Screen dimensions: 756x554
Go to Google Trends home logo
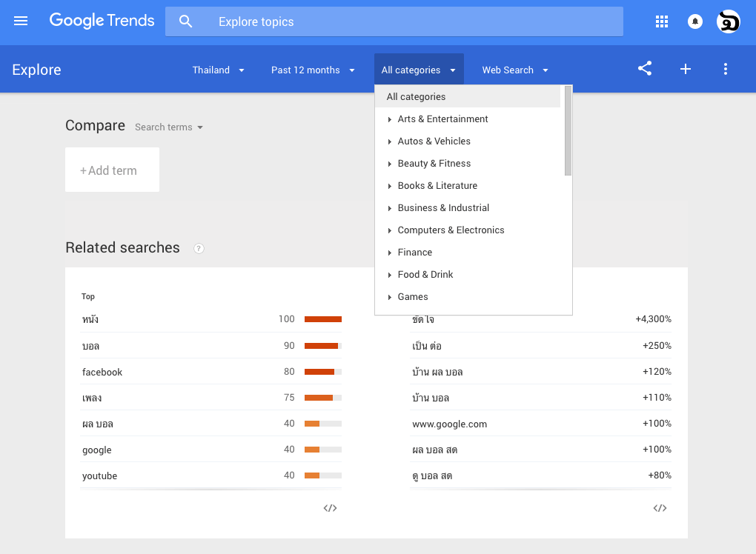pos(102,21)
